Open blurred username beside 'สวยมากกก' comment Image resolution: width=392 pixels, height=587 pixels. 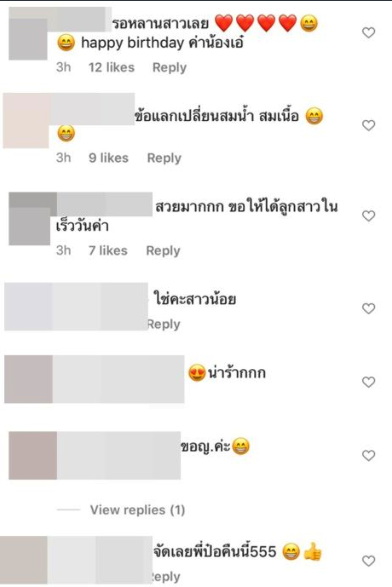105,204
